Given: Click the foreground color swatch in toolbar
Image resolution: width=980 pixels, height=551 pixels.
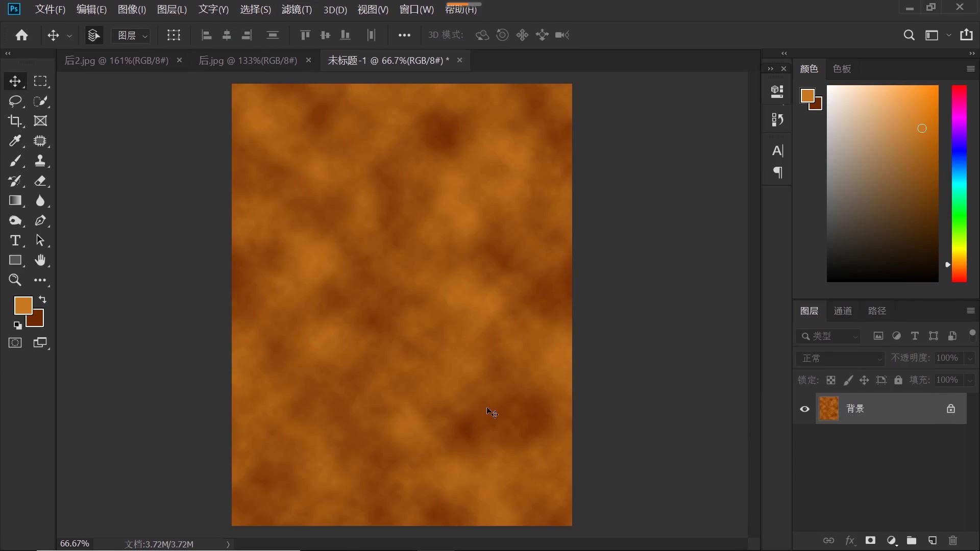Looking at the screenshot, I should coord(22,305).
